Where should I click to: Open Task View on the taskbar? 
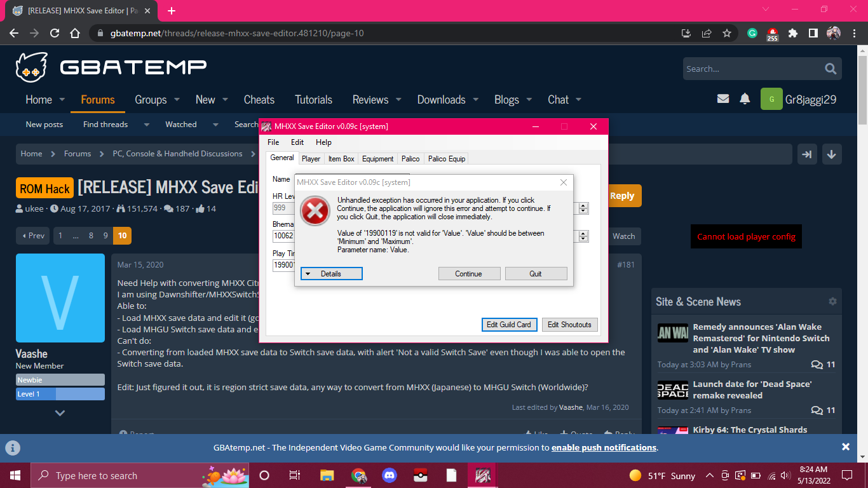pos(295,475)
